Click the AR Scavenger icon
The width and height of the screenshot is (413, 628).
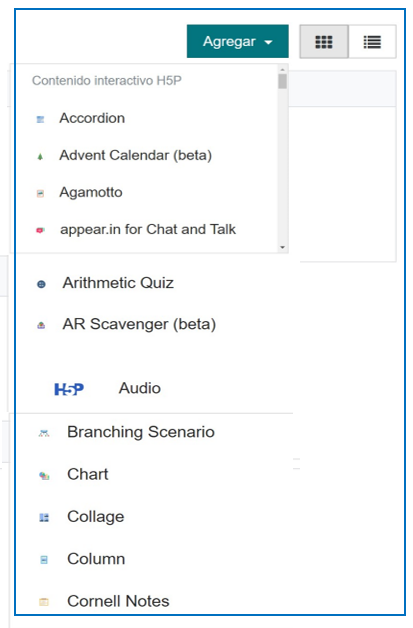click(41, 325)
